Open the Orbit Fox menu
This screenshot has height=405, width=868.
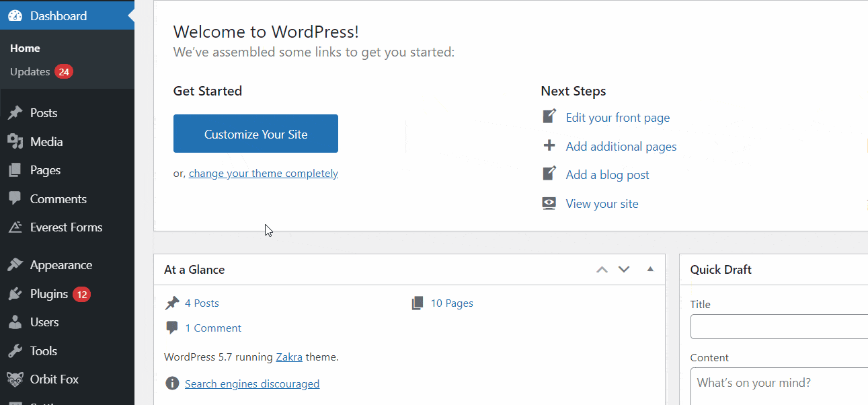point(67,379)
